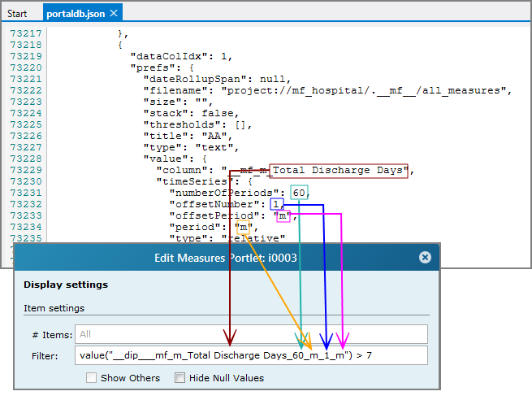Close the portaldb.json tab
532x400 pixels.
(114, 13)
